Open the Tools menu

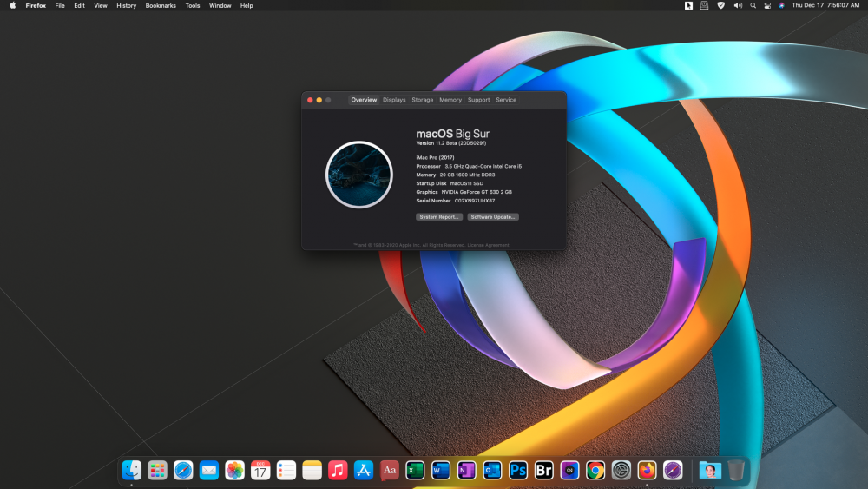coord(193,5)
